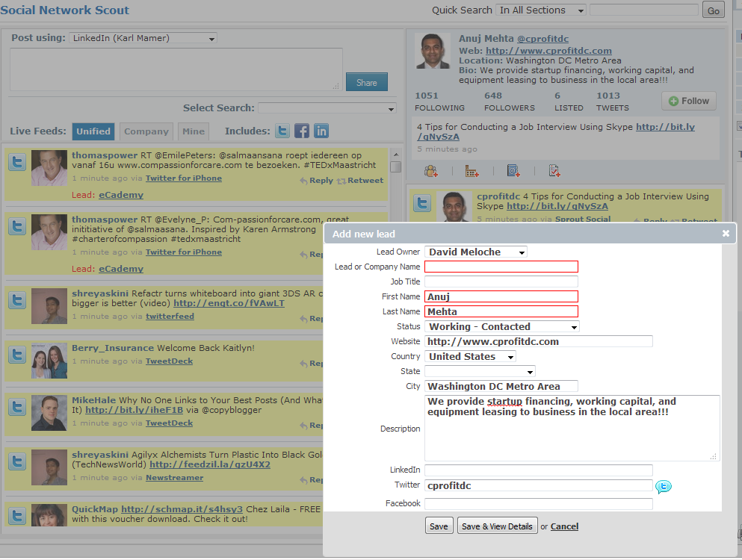Click the Twitter icon on the cprofitdc feed tweet
This screenshot has width=742, height=560.
(422, 203)
